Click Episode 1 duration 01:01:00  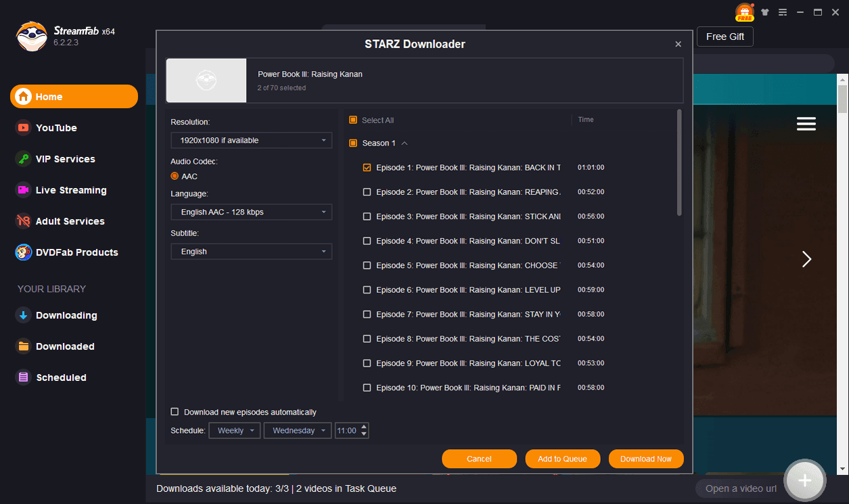tap(591, 168)
